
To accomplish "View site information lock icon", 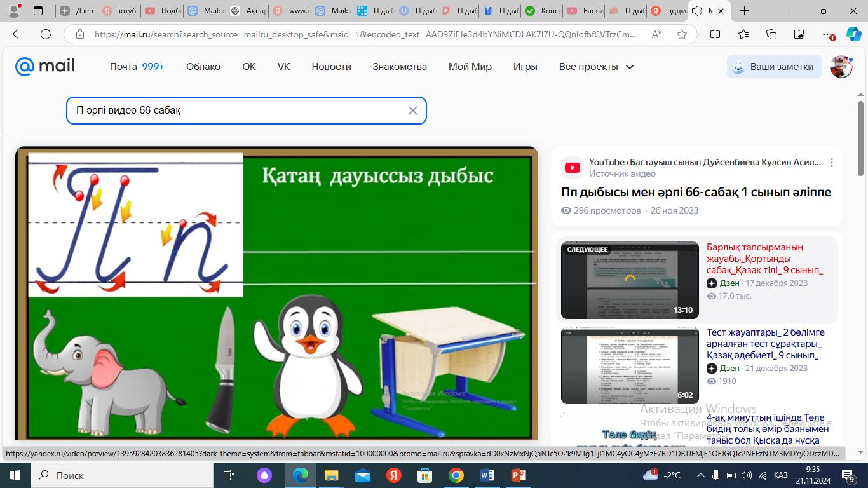I will pos(79,34).
